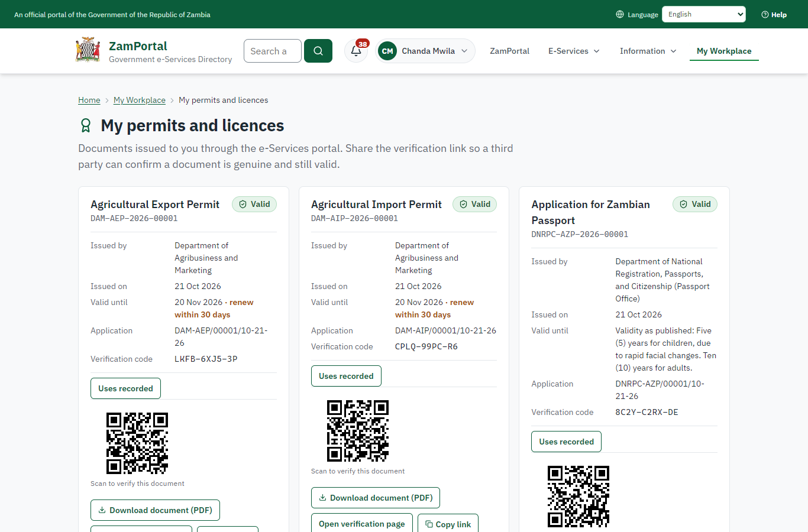Click the globe Language icon

pos(620,14)
